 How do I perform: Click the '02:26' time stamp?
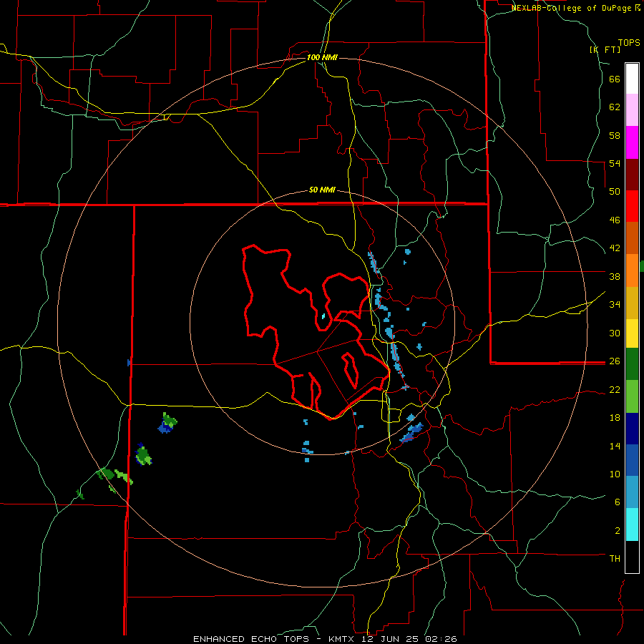pos(441,639)
